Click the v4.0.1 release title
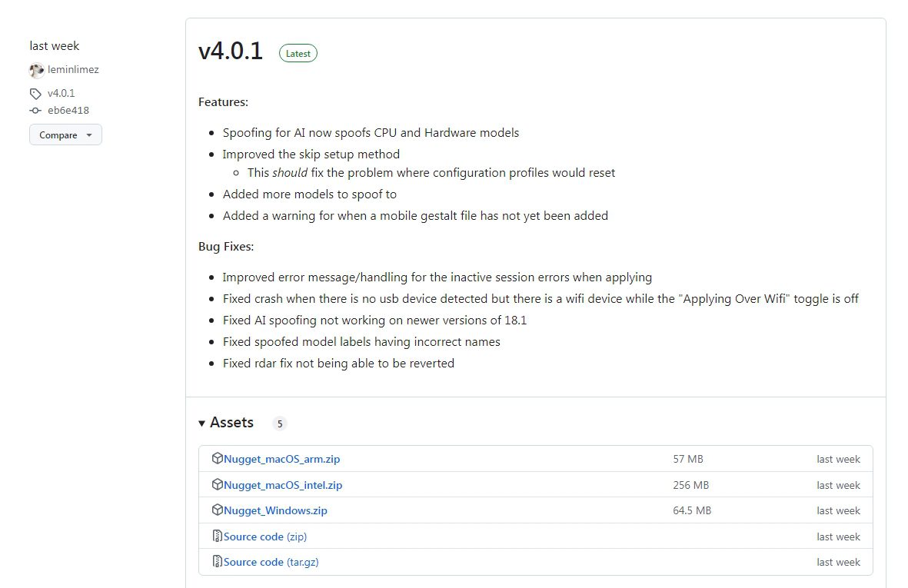The image size is (908, 588). coord(231,51)
